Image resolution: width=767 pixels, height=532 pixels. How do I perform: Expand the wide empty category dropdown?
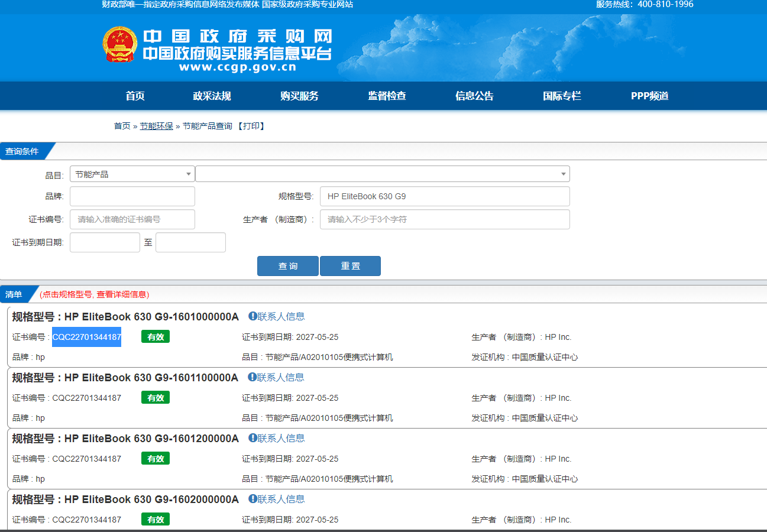click(383, 174)
